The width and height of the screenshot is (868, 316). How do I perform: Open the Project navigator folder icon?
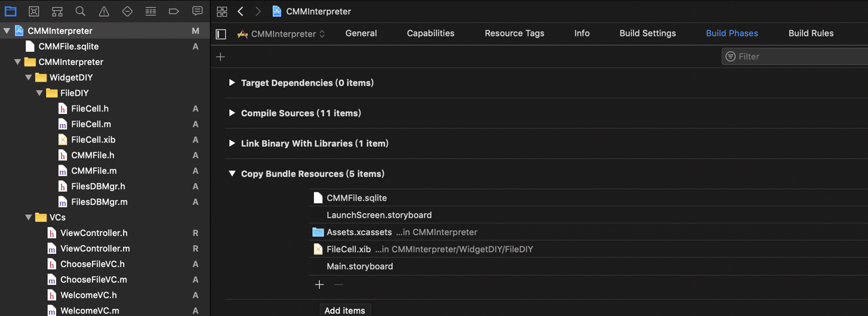pos(11,11)
